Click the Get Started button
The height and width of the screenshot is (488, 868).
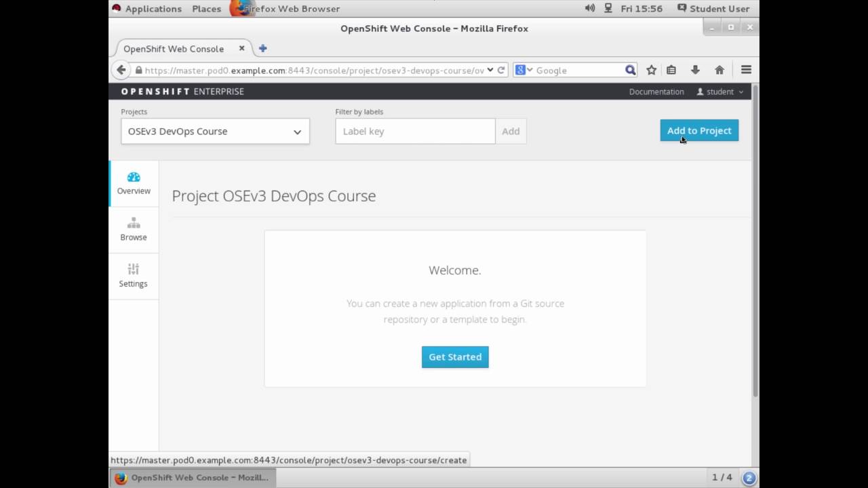click(x=455, y=357)
